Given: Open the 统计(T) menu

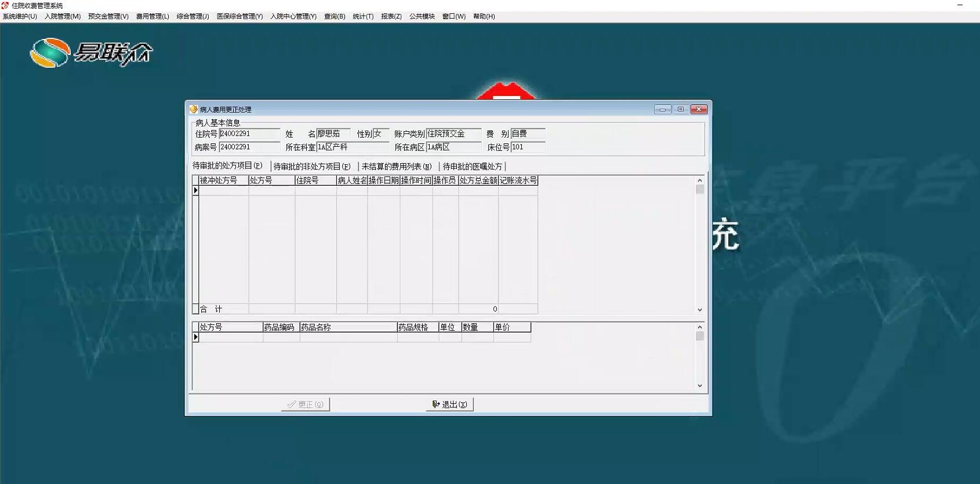Looking at the screenshot, I should click(363, 16).
